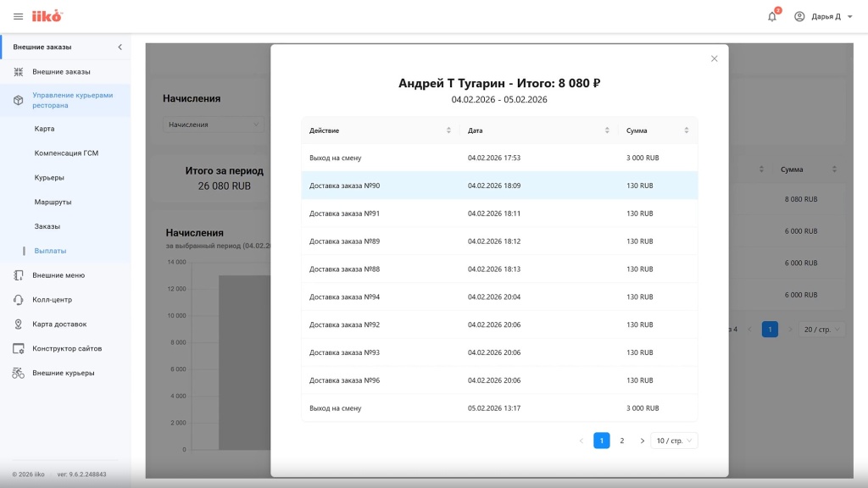This screenshot has width=868, height=488.
Task: Collapse the Внешние заказы sidebar chevron
Action: 120,47
